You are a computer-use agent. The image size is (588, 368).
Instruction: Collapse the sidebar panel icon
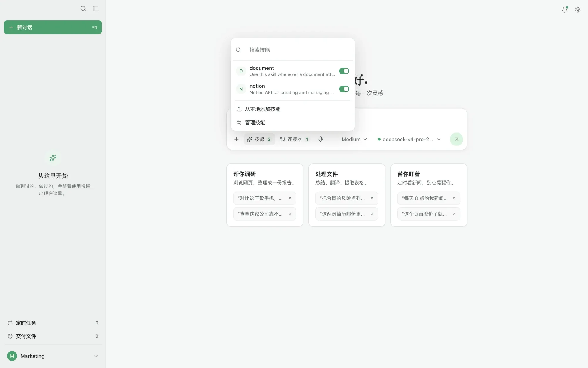point(96,9)
